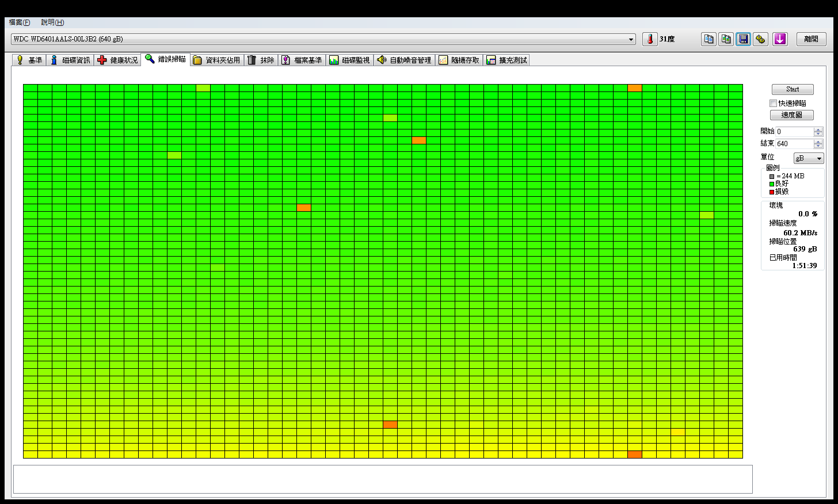The height and width of the screenshot is (504, 838).
Task: Click the 已用時間 elapsed time label
Action: (x=783, y=258)
